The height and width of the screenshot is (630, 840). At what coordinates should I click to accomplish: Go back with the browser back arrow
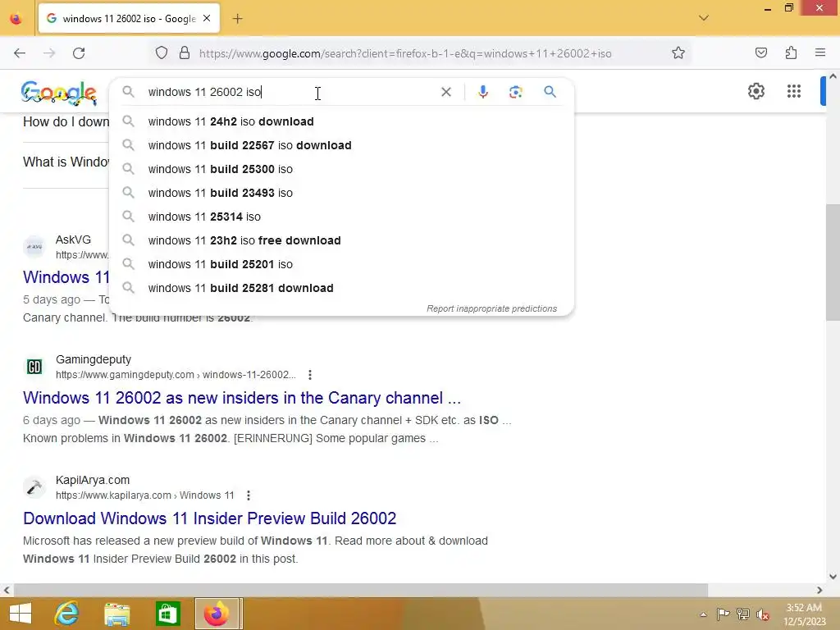[20, 53]
